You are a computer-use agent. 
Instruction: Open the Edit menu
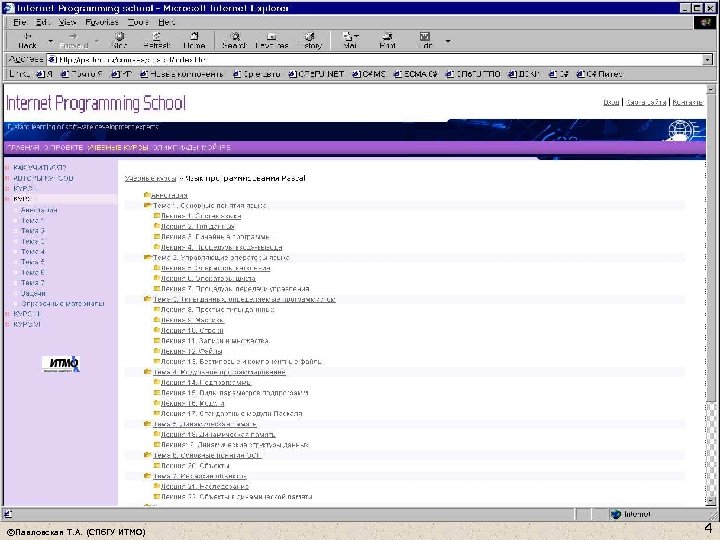pos(43,22)
